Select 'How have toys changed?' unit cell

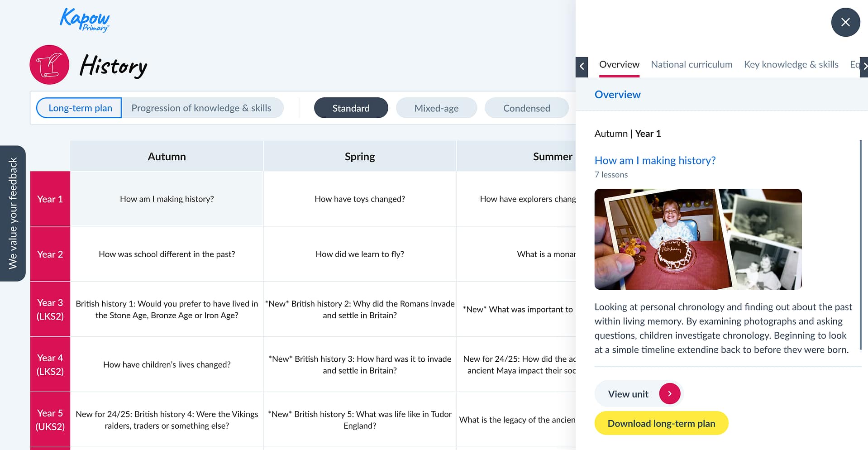[x=359, y=199]
